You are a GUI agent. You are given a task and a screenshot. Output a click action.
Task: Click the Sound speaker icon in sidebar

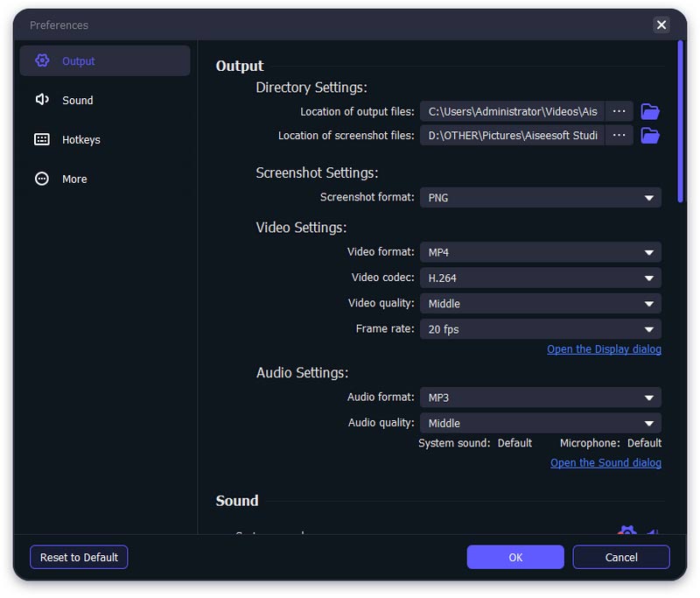pos(42,100)
